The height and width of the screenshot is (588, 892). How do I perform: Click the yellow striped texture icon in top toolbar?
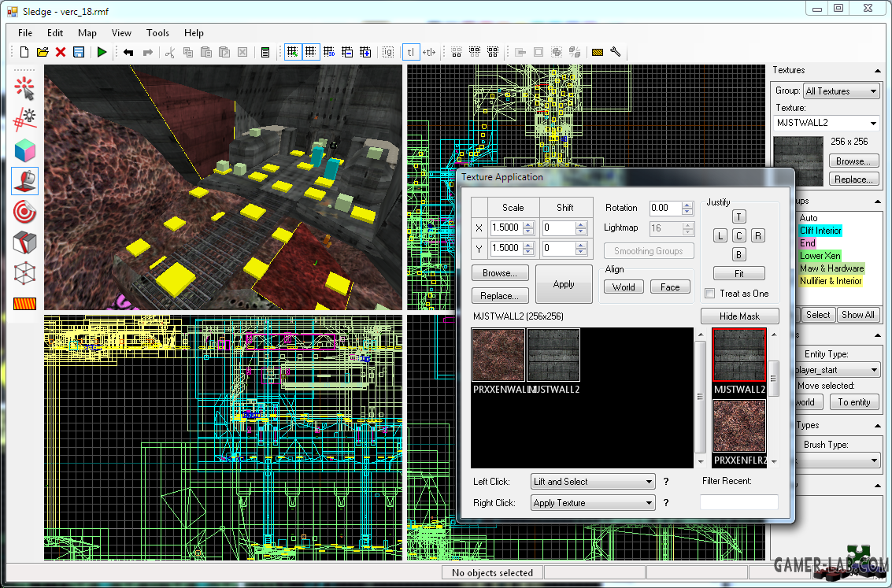tap(597, 52)
